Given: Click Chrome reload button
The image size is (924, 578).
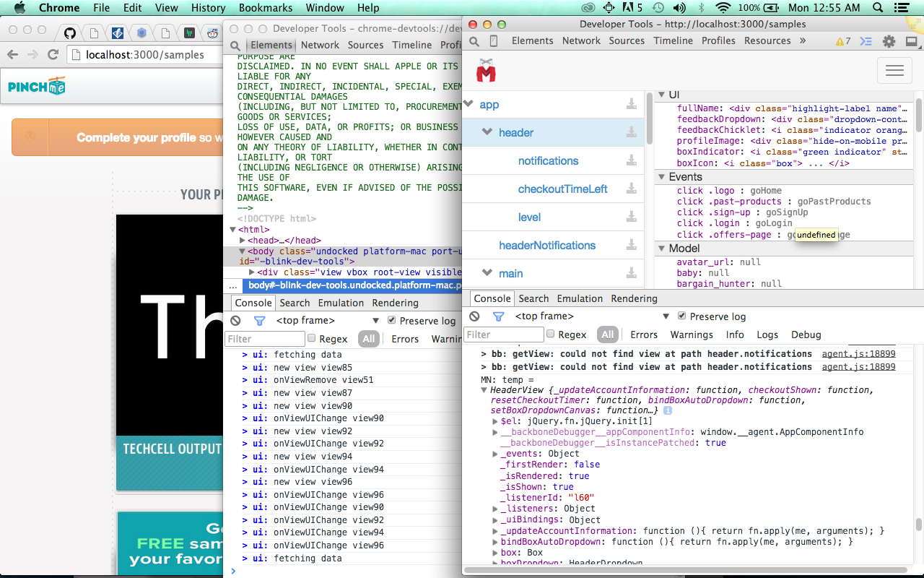Looking at the screenshot, I should 53,55.
